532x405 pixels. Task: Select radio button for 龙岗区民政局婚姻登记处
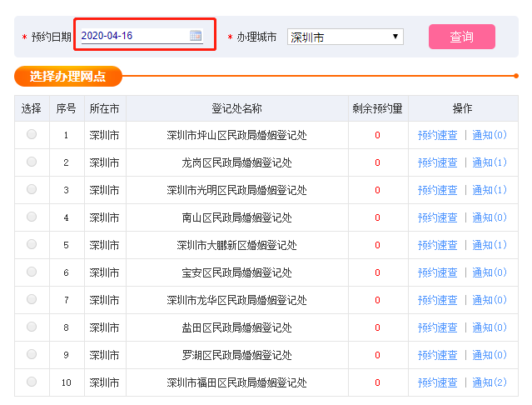[32, 162]
